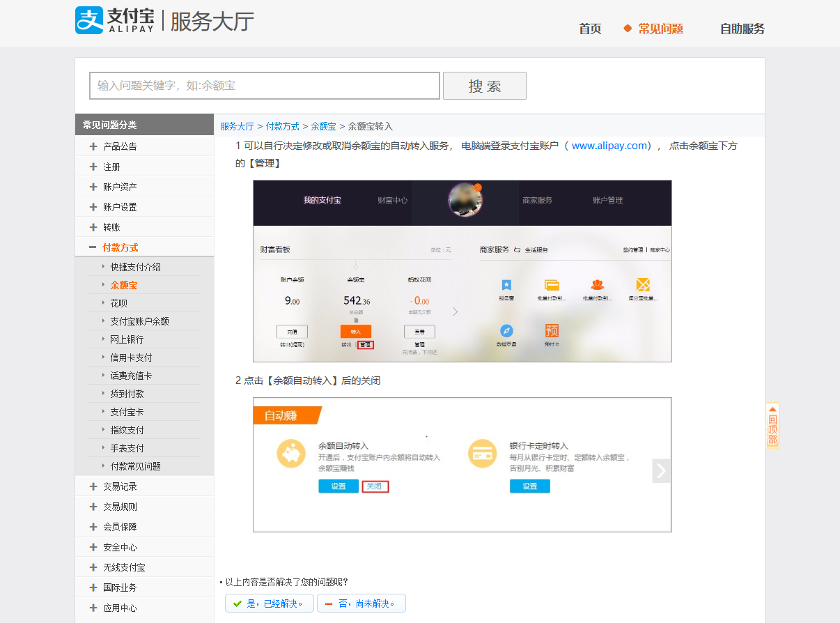Open 服务大厅 breadcrumb link

237,126
